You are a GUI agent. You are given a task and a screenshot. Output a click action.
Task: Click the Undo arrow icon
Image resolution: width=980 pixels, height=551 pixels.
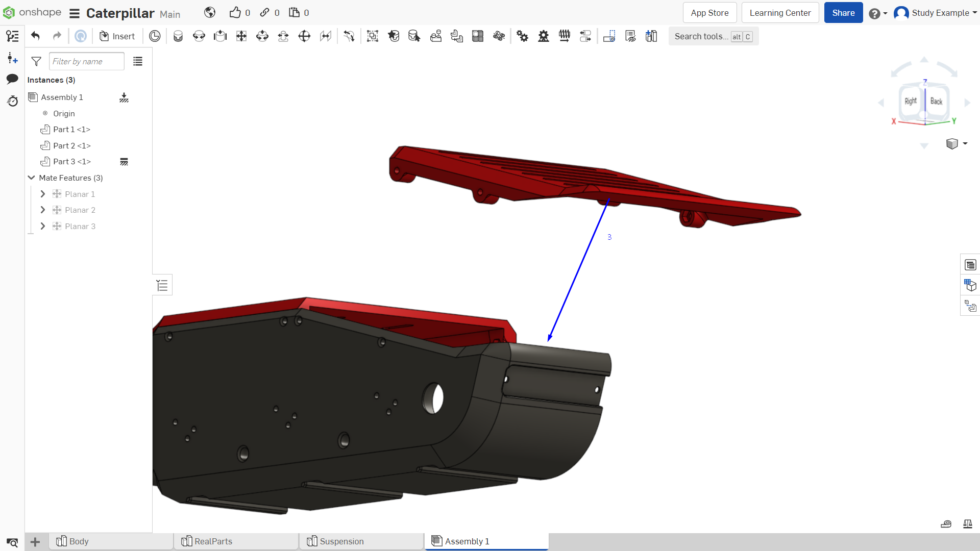tap(35, 36)
